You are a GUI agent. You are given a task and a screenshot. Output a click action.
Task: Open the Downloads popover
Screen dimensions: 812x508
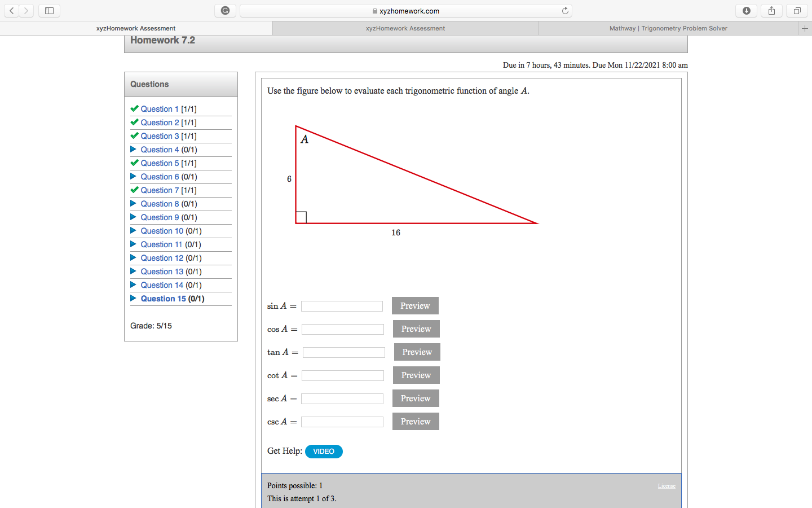pyautogui.click(x=746, y=10)
